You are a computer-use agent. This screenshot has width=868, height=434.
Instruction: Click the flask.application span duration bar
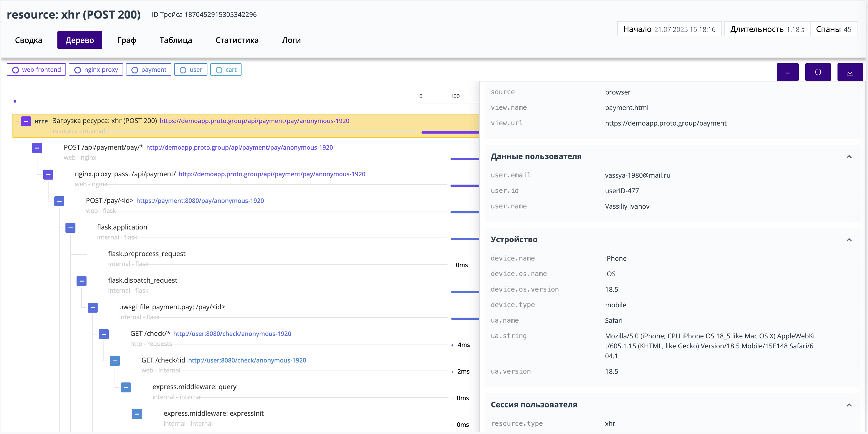pyautogui.click(x=465, y=239)
